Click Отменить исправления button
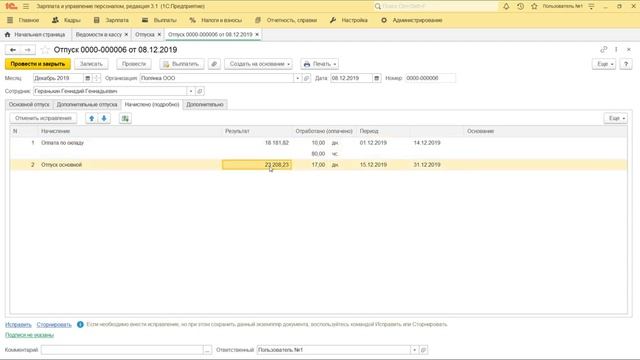The width and height of the screenshot is (640, 360). coord(43,118)
